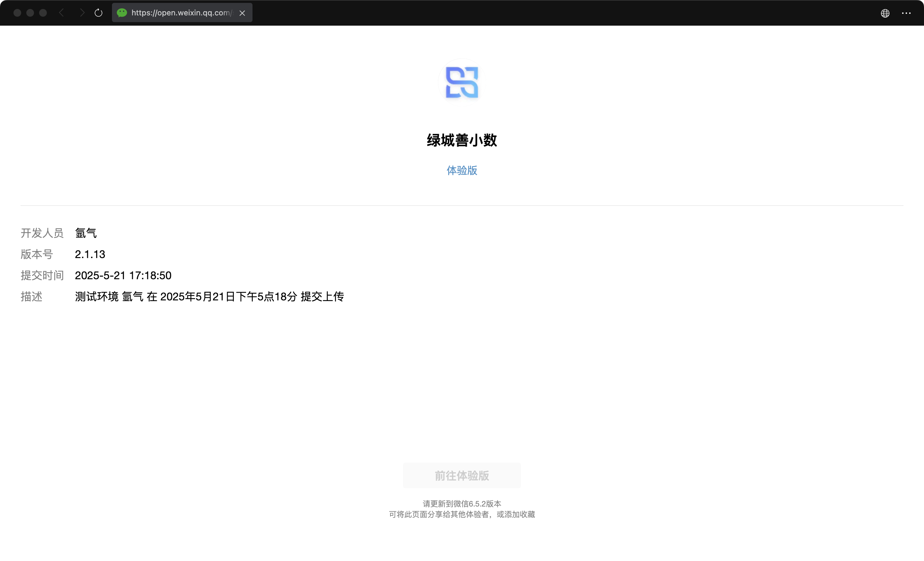
Task: Click the window zoom traffic light
Action: click(43, 13)
